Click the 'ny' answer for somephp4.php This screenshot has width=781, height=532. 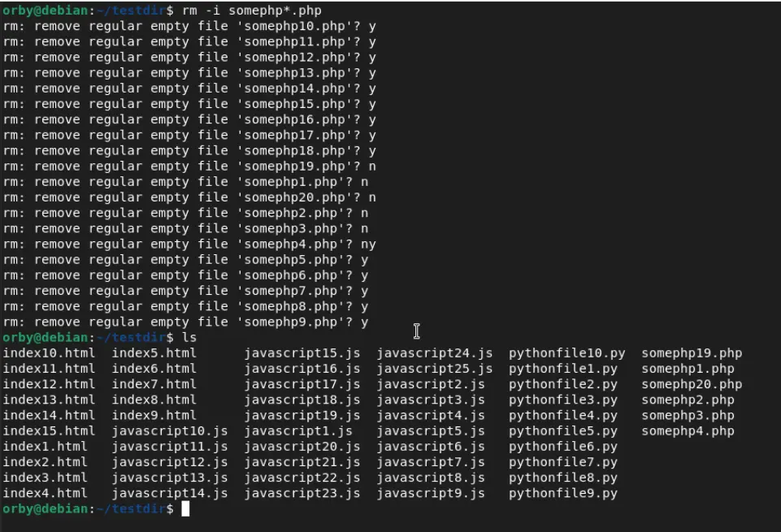[368, 244]
